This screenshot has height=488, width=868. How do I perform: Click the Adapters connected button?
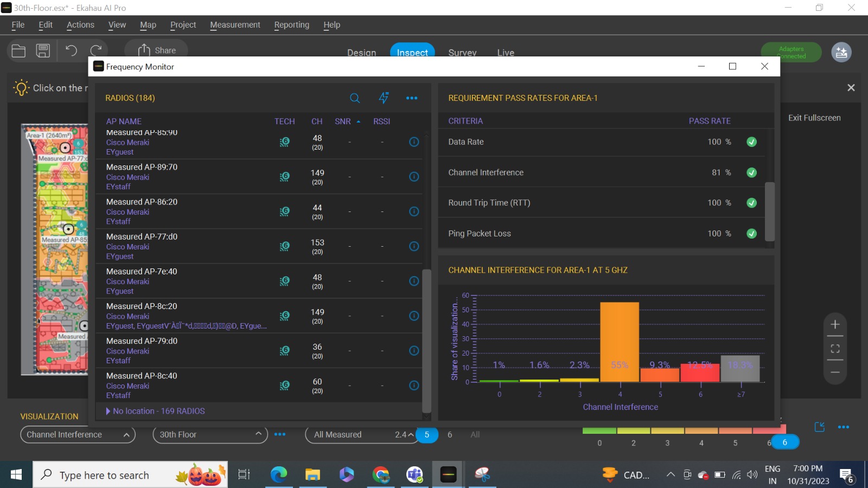tap(792, 52)
